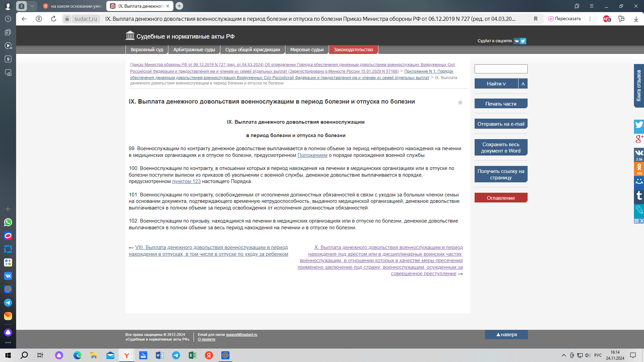The height and width of the screenshot is (362, 644).
Task: Show hidden system tray icons
Action: click(564, 355)
